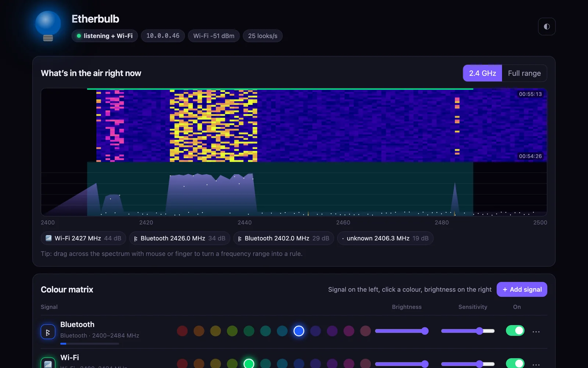Screen dimensions: 588x368
Task: Click the Bluetooth signal name label
Action: click(77, 325)
